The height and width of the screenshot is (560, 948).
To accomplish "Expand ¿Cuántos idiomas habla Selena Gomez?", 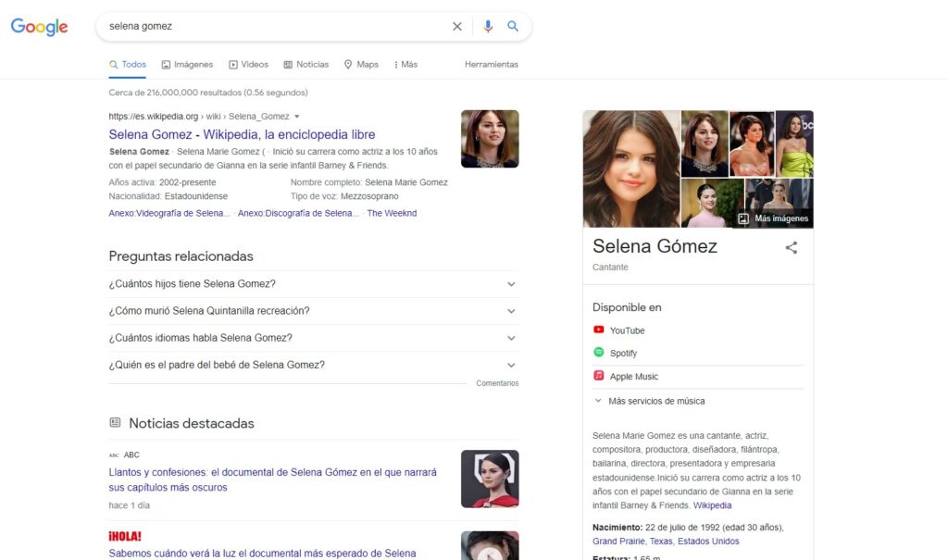I will click(x=314, y=338).
